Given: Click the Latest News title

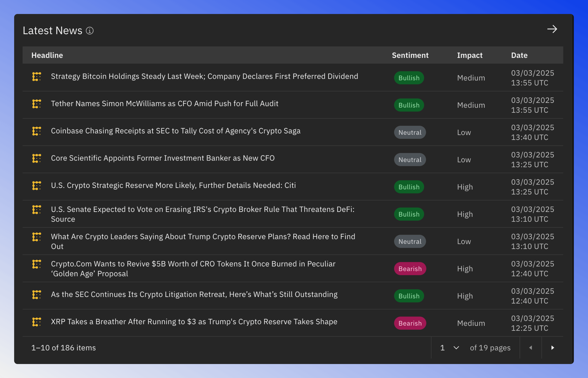Looking at the screenshot, I should click(52, 30).
